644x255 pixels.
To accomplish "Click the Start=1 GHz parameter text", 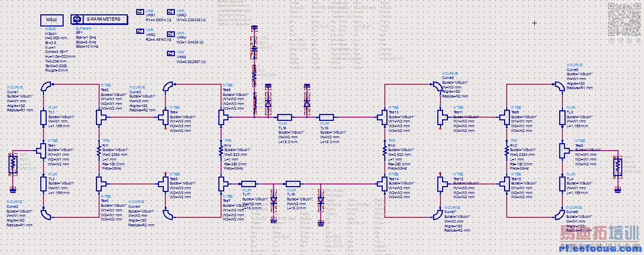I will pos(86,38).
